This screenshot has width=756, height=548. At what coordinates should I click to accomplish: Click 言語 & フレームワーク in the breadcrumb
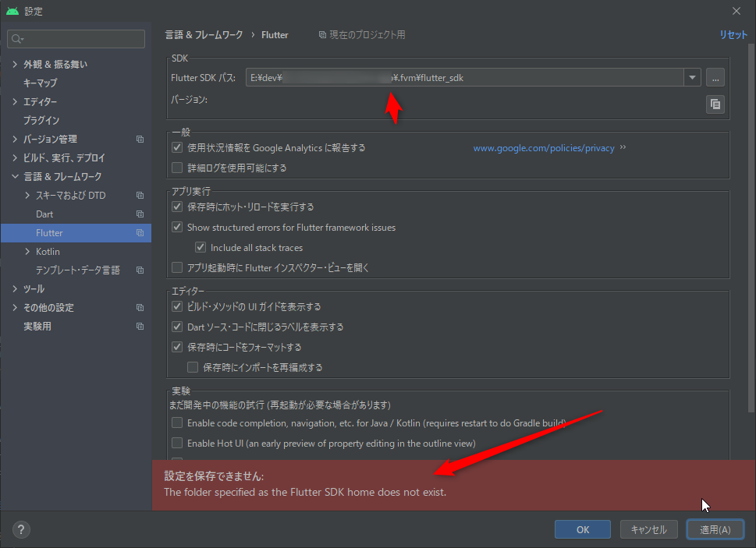click(x=204, y=34)
